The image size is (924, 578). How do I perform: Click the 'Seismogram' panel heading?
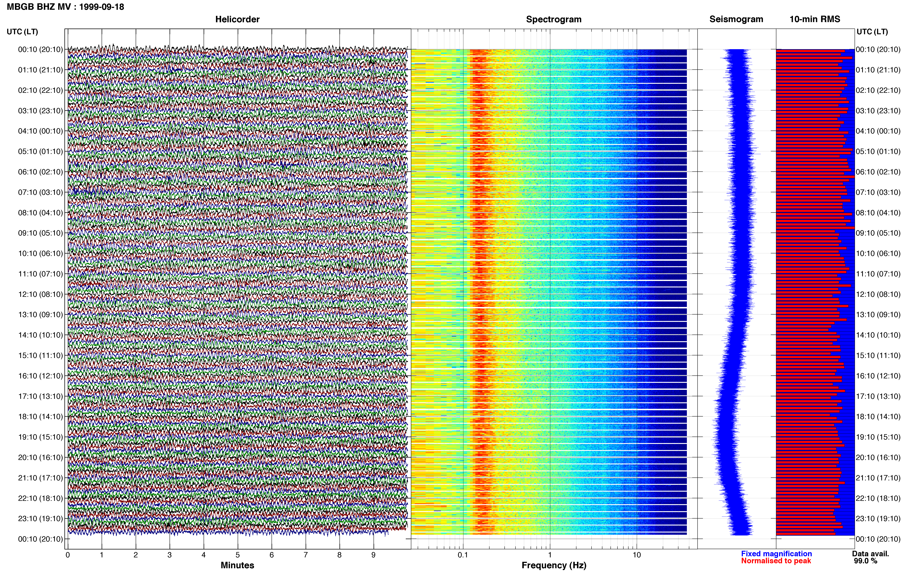pos(736,19)
